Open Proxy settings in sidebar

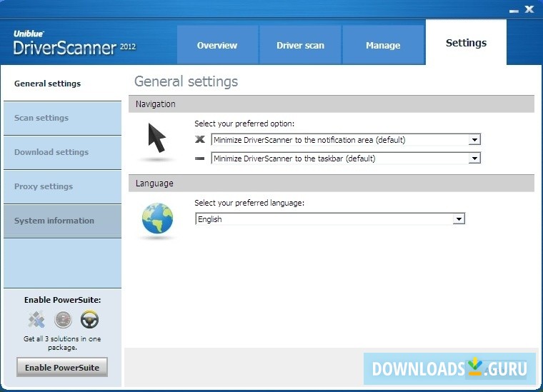point(62,186)
